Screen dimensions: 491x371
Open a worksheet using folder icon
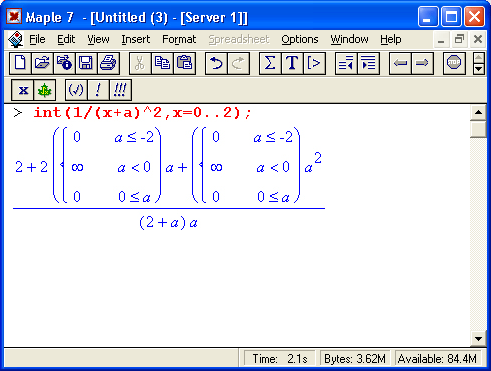click(x=42, y=63)
